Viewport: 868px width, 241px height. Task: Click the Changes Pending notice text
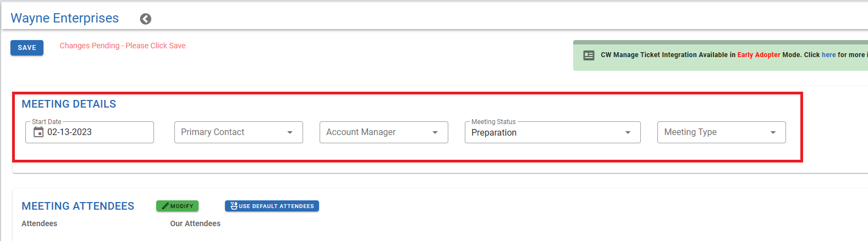click(x=122, y=46)
